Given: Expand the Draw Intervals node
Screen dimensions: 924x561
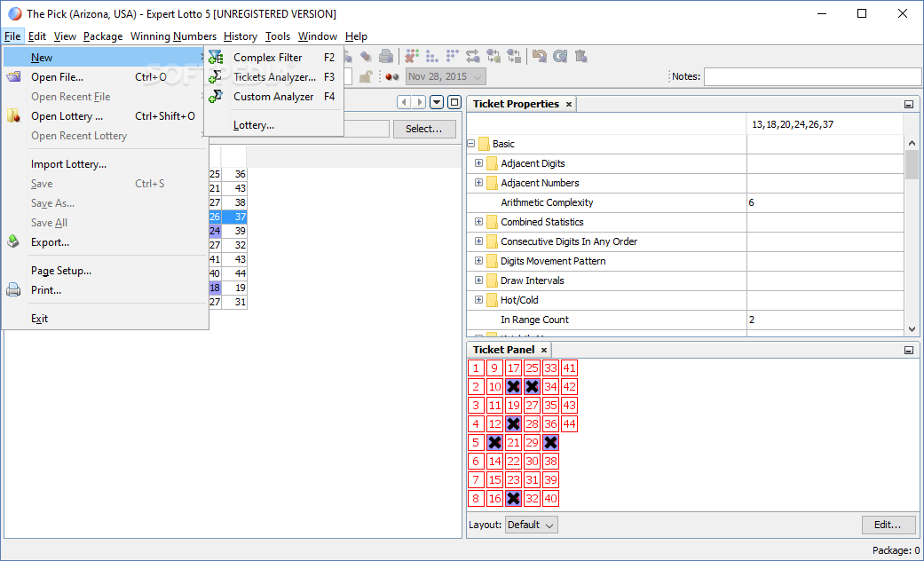Looking at the screenshot, I should pyautogui.click(x=479, y=280).
